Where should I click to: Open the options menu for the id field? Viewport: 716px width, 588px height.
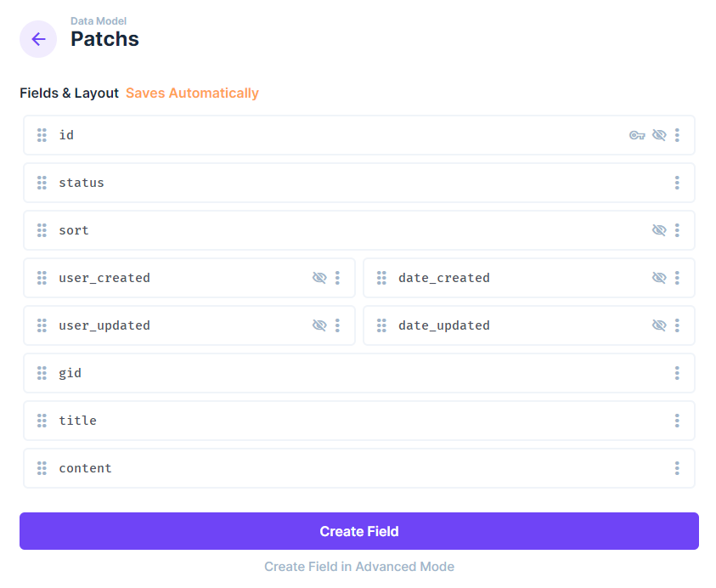[x=677, y=135]
